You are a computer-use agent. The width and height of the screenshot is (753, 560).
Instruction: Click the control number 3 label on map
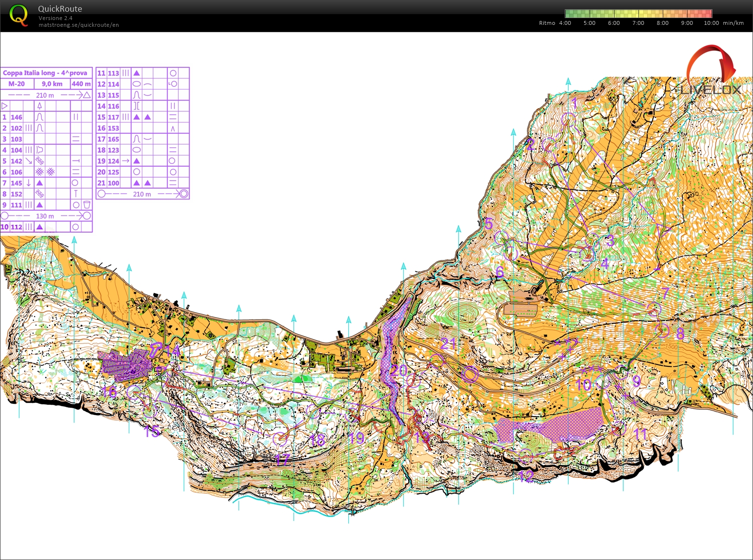(x=610, y=240)
